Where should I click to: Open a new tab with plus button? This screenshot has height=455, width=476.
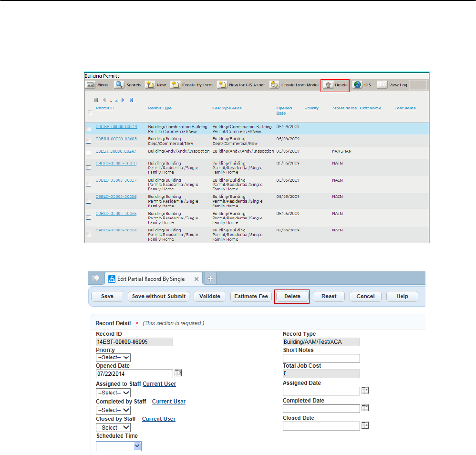pos(210,279)
